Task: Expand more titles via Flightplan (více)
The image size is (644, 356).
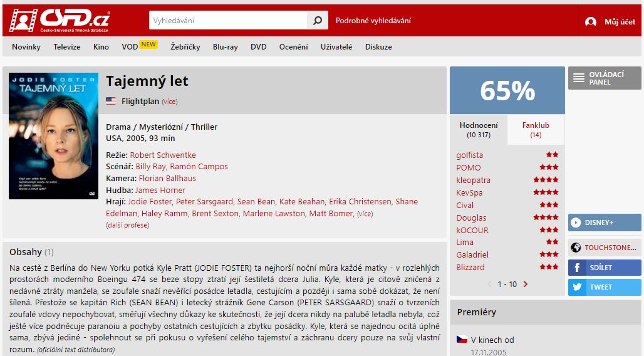Action: [170, 102]
